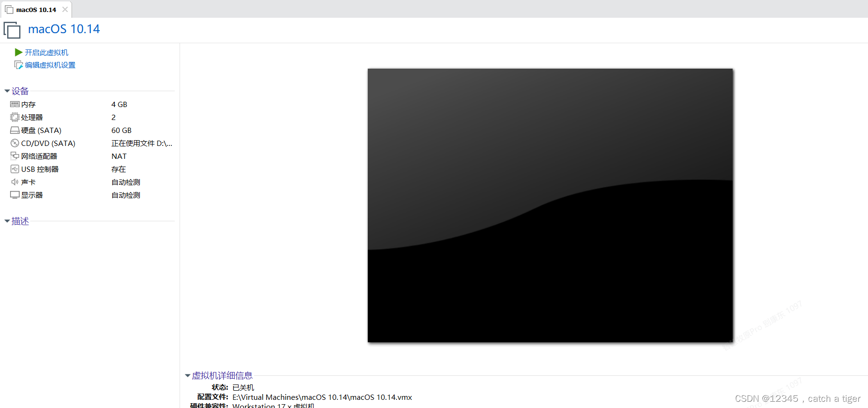
Task: Click the edit VM settings icon
Action: [19, 65]
